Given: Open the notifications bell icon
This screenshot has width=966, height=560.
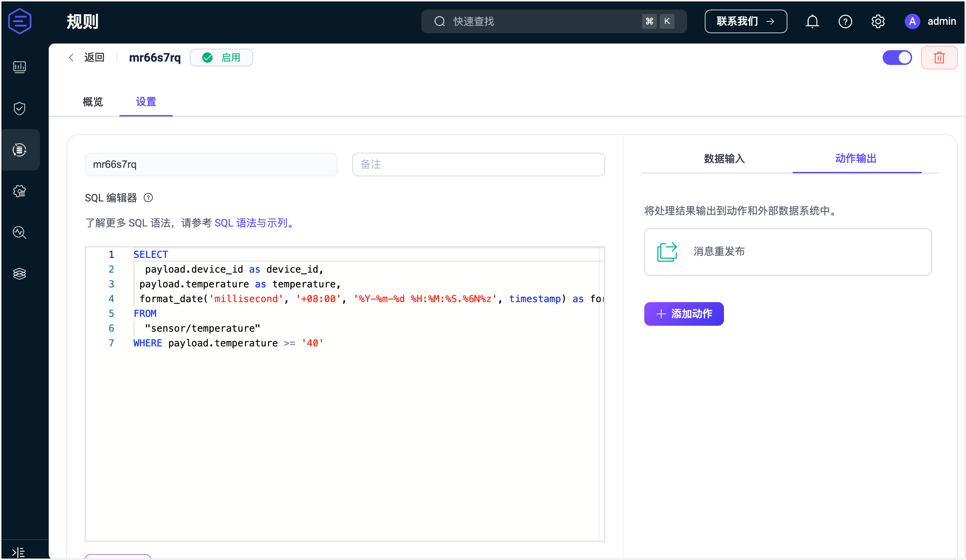Looking at the screenshot, I should [812, 21].
